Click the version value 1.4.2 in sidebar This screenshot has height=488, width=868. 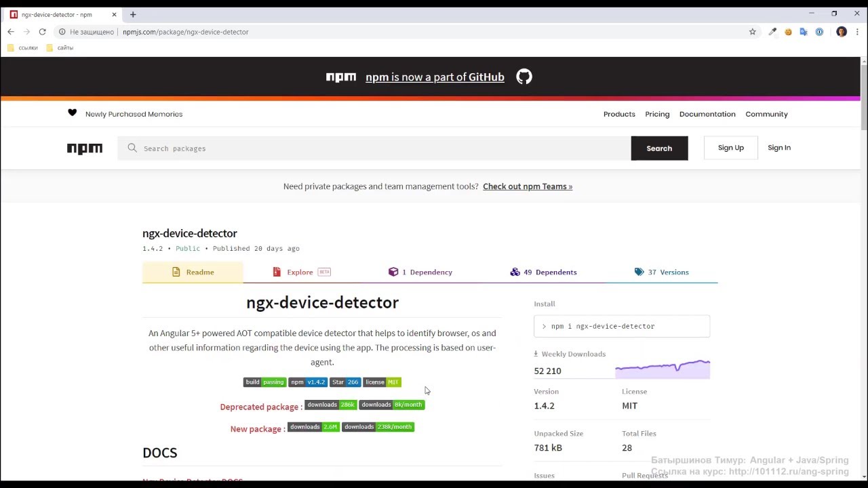tap(544, 406)
